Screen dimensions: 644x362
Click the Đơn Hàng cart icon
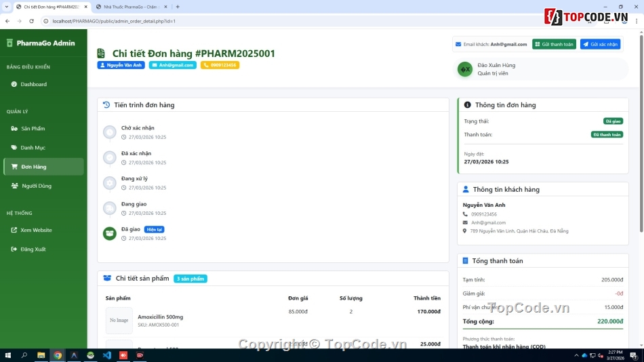pyautogui.click(x=14, y=167)
